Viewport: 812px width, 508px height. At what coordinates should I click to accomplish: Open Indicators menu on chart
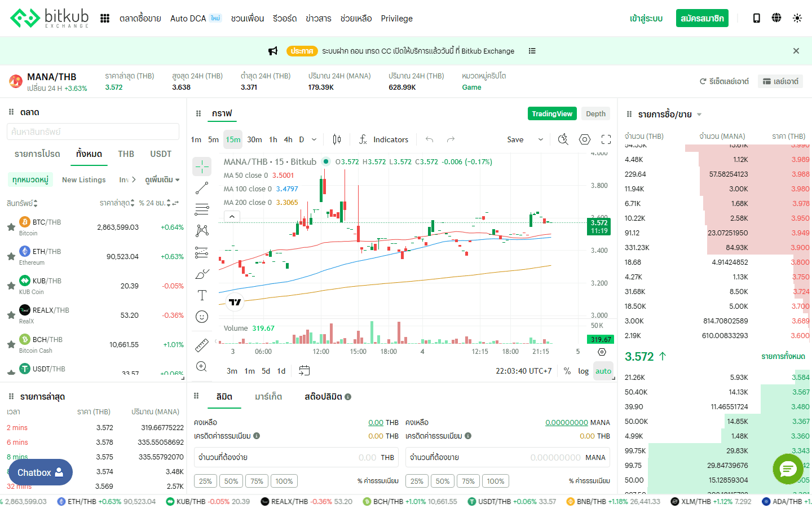pos(384,139)
